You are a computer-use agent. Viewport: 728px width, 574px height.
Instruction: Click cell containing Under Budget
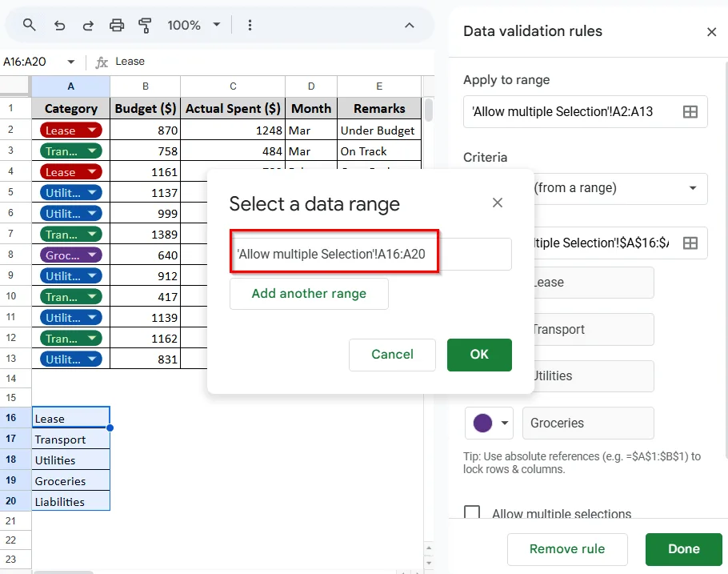pos(379,130)
